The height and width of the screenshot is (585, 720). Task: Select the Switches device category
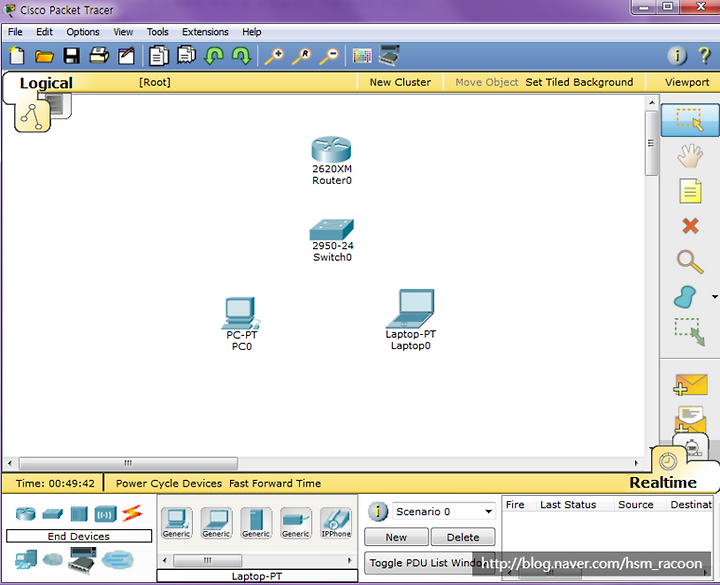(52, 513)
